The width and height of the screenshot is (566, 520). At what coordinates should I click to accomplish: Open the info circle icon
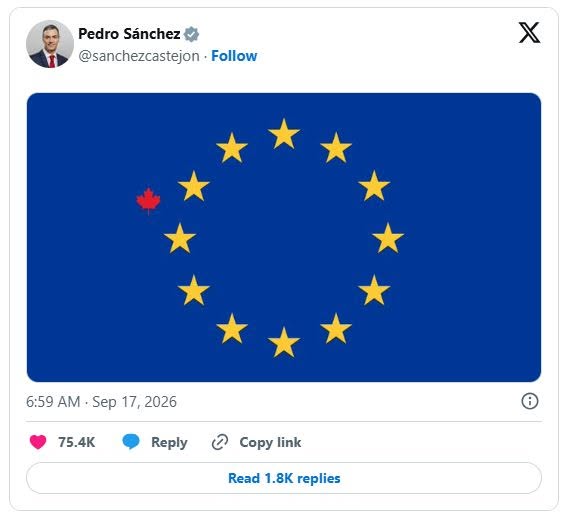click(x=530, y=401)
